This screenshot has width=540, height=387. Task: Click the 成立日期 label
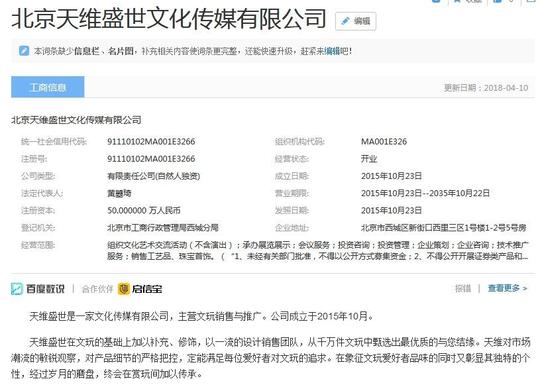click(292, 176)
